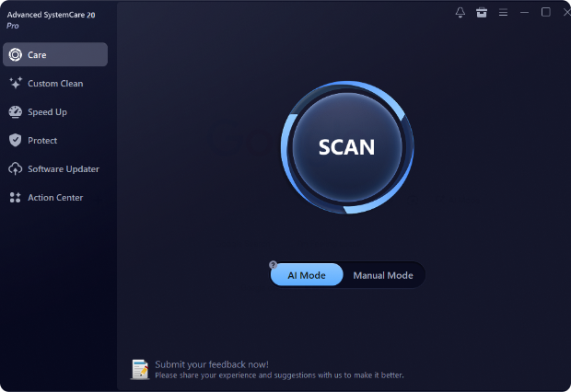Go to Speed Up section
Image resolution: width=571 pixels, height=392 pixels.
click(x=55, y=111)
